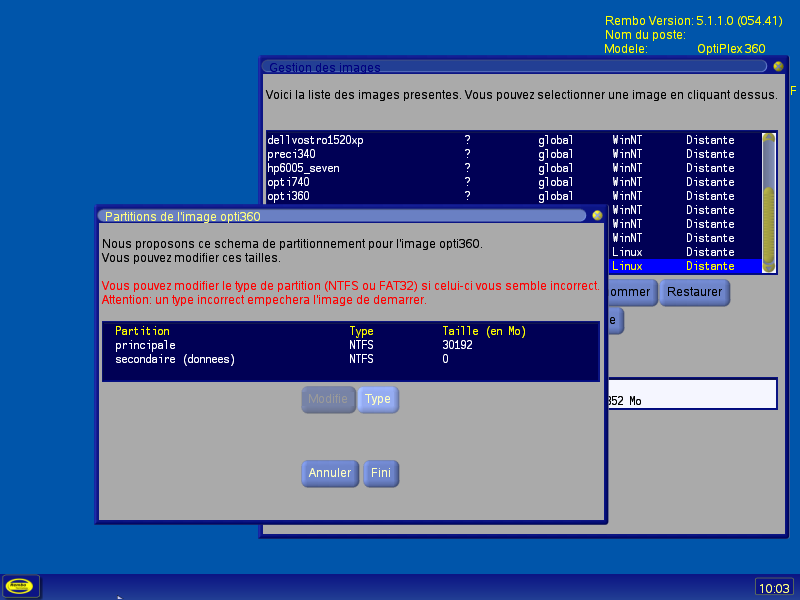Select image opti740 in the list
The height and width of the screenshot is (600, 800).
[514, 182]
